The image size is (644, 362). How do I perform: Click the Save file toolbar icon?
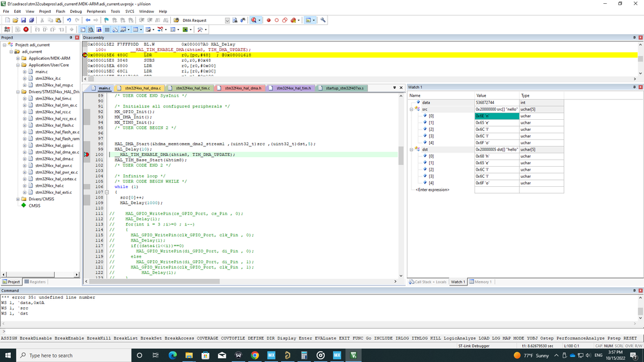(23, 21)
